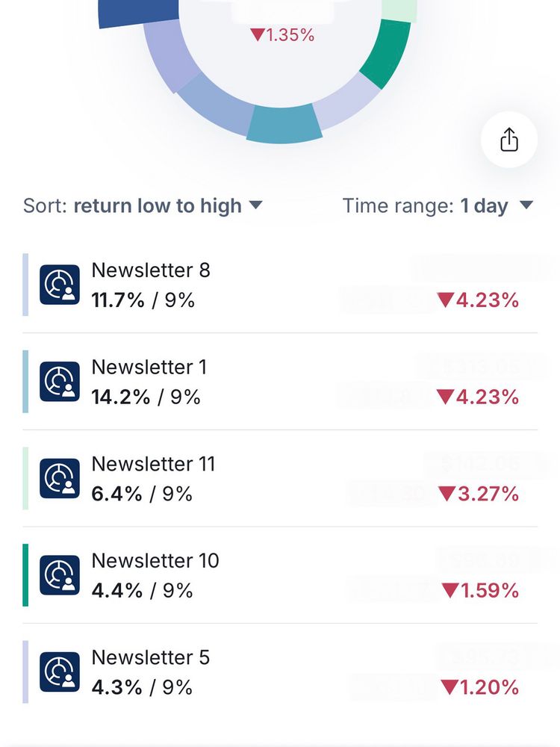
Task: Tap the dark blue donut chart segment
Action: [x=138, y=12]
